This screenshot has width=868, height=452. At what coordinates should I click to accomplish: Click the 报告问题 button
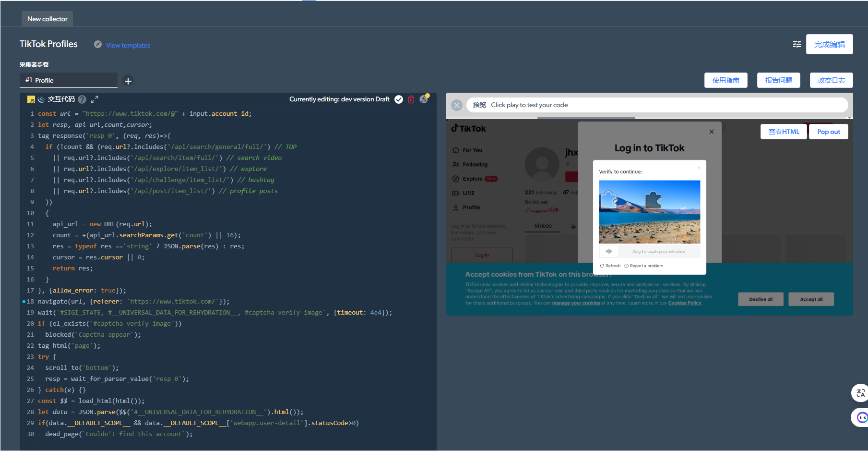point(778,80)
